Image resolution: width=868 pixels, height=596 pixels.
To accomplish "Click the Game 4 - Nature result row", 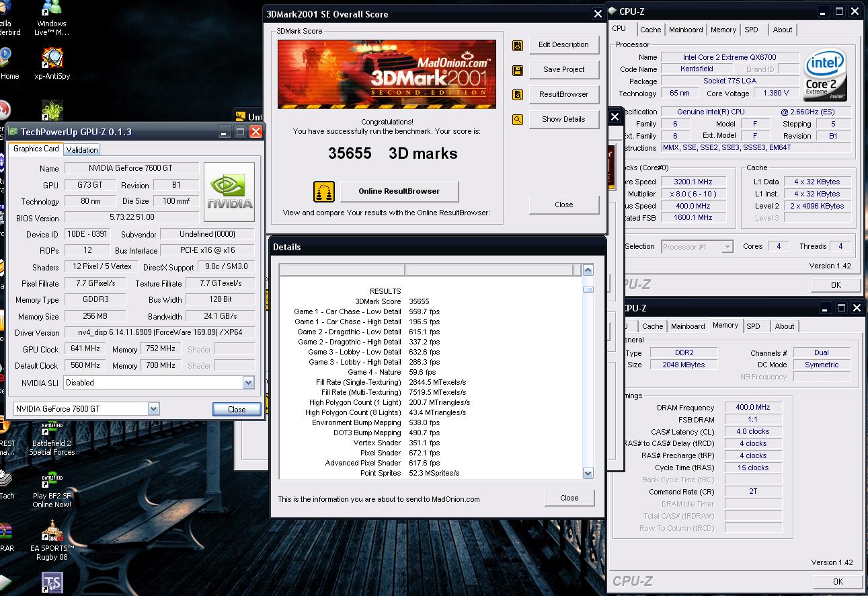I will [392, 372].
